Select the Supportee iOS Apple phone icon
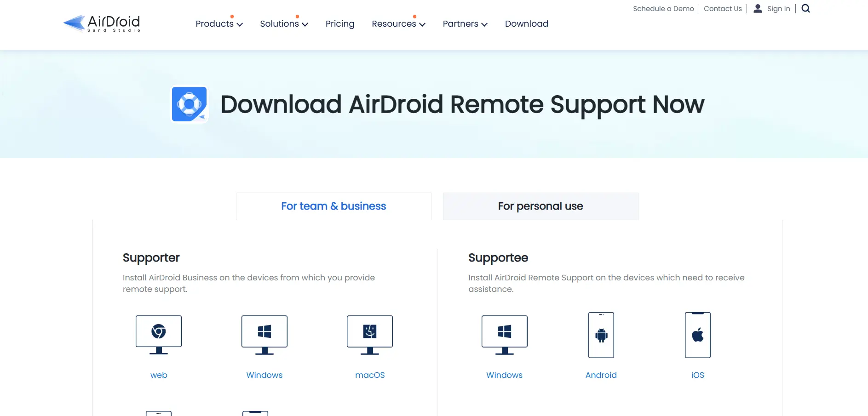This screenshot has height=416, width=868. coord(698,335)
